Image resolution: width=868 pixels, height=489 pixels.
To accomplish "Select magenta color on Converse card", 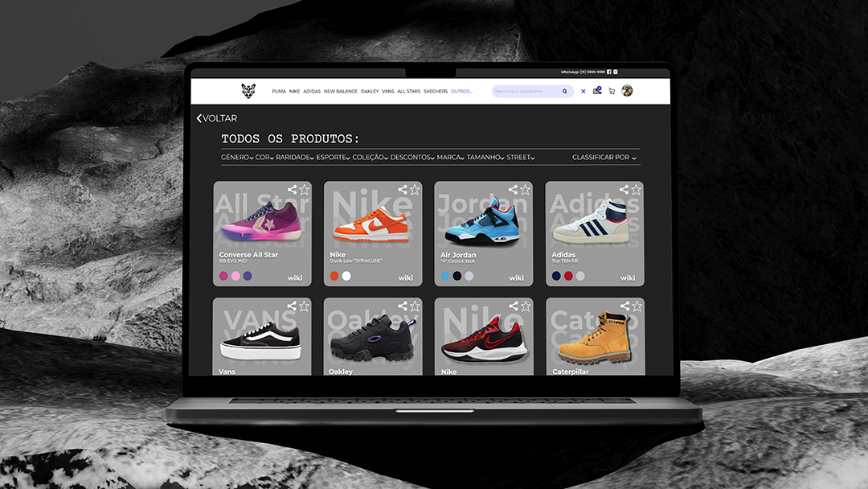I will (223, 276).
